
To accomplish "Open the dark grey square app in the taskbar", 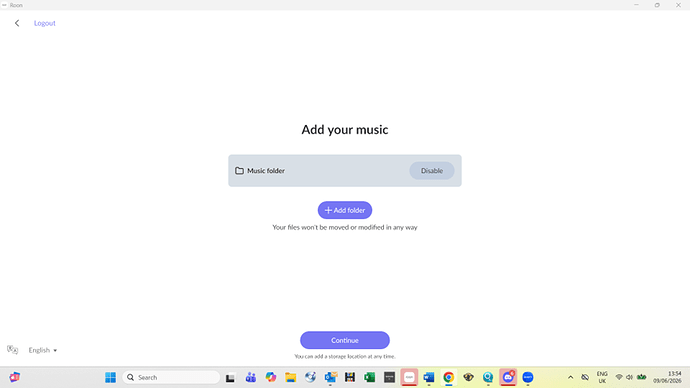I will 389,377.
